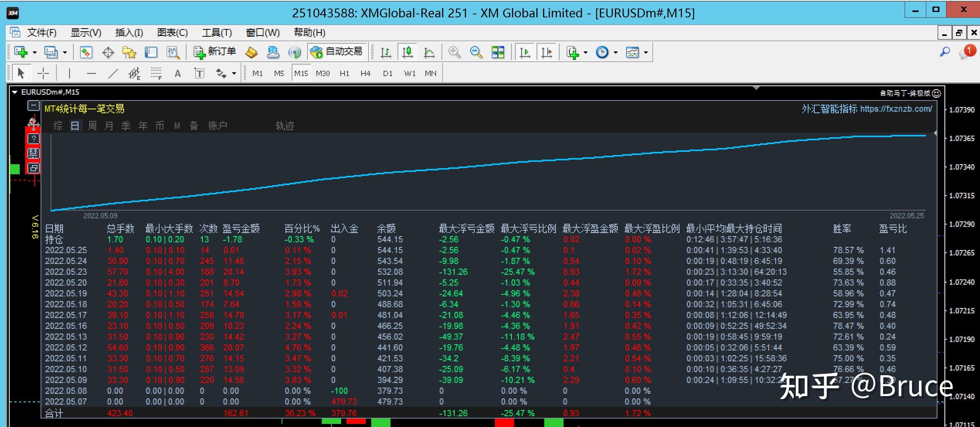Select the crosshair tool
The image size is (980, 427).
pyautogui.click(x=43, y=73)
